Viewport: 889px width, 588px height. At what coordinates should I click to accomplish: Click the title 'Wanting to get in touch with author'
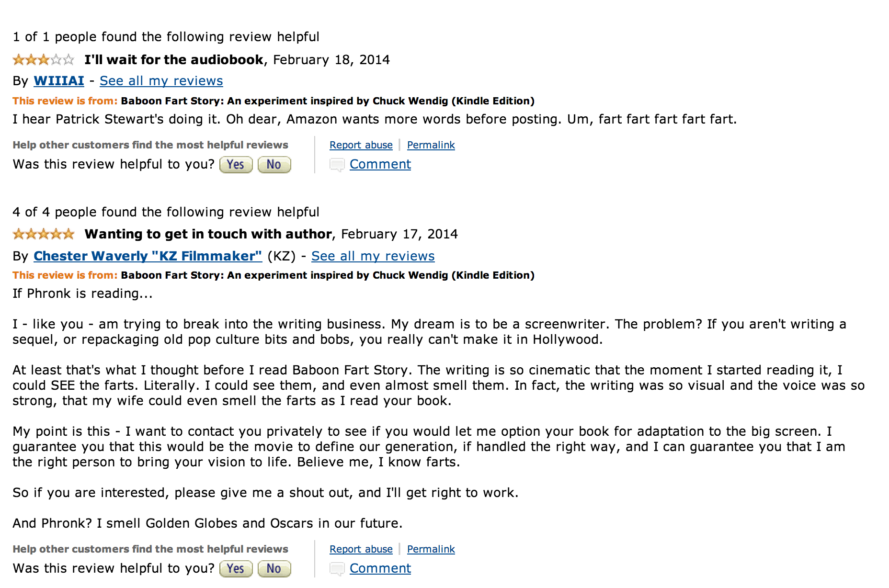(208, 234)
